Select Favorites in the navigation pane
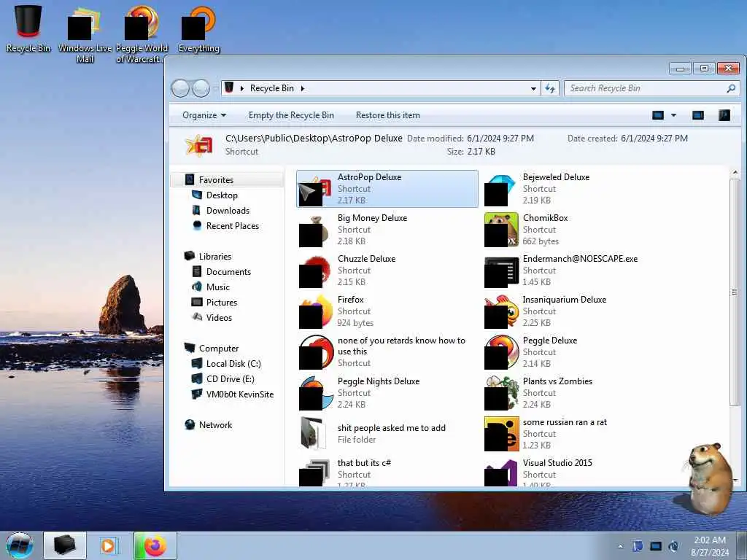 (228, 179)
